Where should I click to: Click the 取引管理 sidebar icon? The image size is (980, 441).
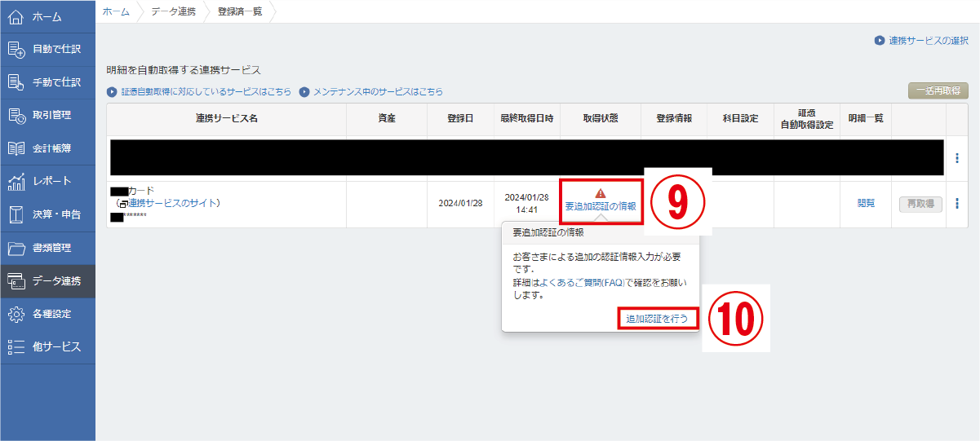pyautogui.click(x=16, y=115)
